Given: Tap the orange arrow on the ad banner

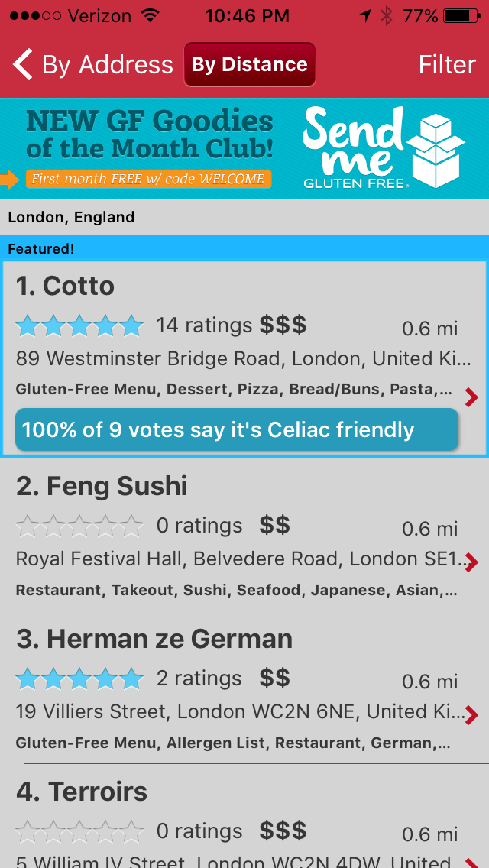Looking at the screenshot, I should click(10, 180).
